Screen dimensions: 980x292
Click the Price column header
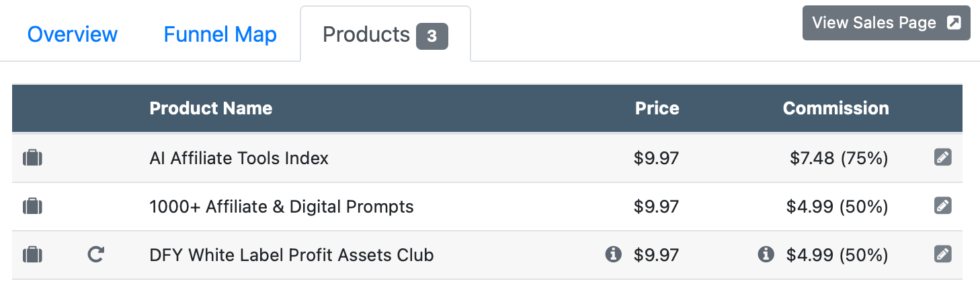coord(657,108)
